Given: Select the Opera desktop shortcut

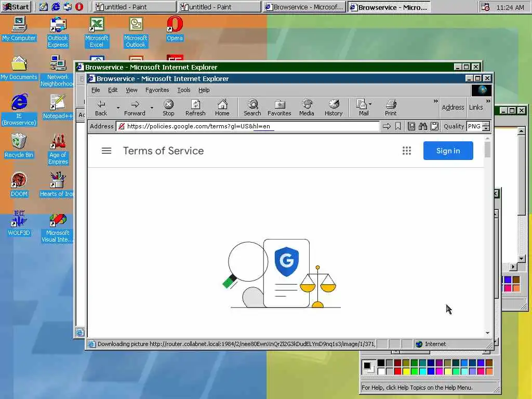Looking at the screenshot, I should 175,29.
